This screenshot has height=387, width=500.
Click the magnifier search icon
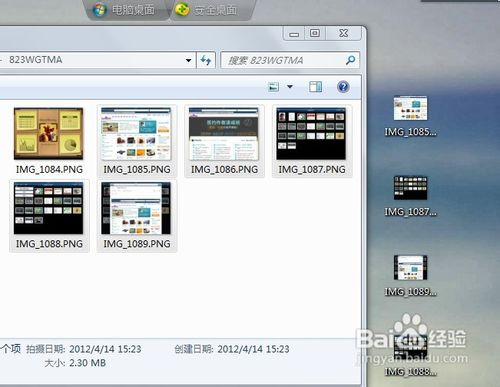click(350, 60)
